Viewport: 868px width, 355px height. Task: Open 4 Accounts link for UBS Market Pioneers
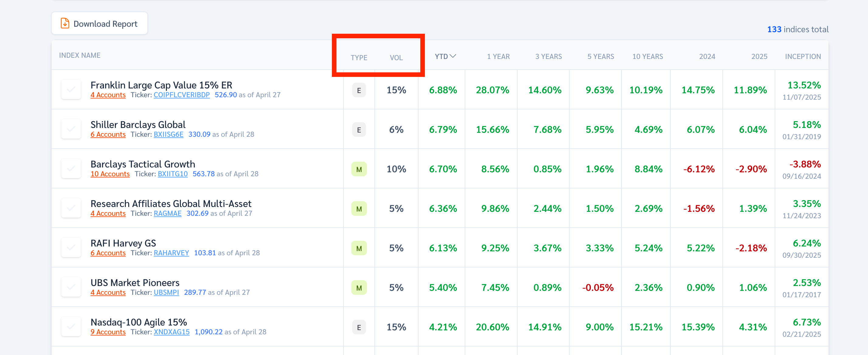(108, 292)
